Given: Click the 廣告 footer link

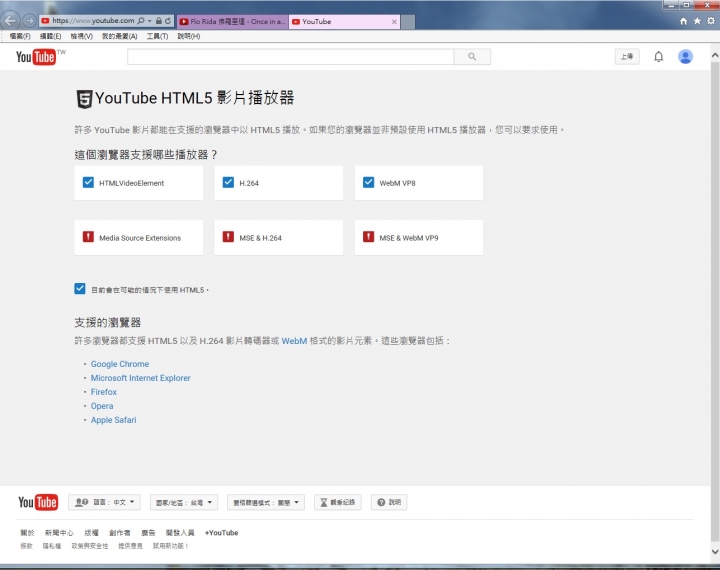Looking at the screenshot, I should pyautogui.click(x=148, y=533).
